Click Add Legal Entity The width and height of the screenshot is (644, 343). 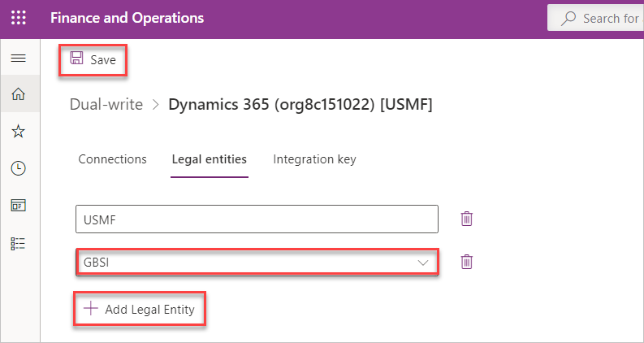pyautogui.click(x=139, y=310)
